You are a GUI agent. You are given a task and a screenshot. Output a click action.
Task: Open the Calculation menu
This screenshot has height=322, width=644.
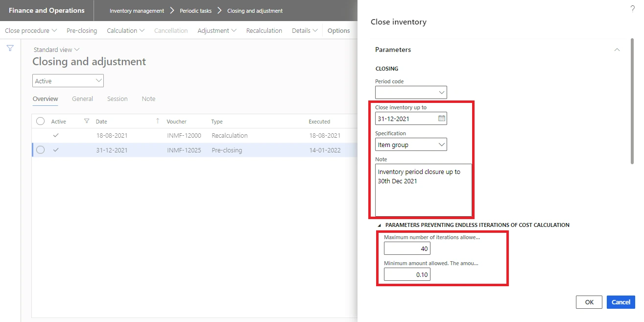coord(125,30)
